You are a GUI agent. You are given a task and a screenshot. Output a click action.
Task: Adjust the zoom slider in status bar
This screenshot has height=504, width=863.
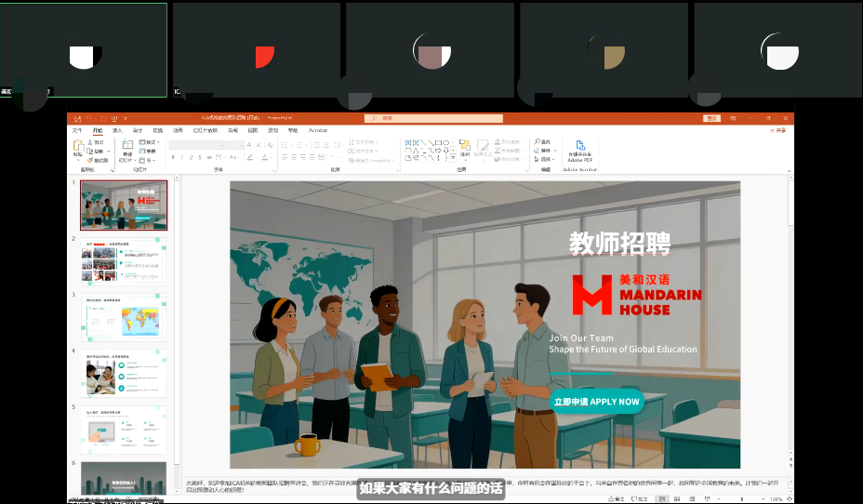742,499
